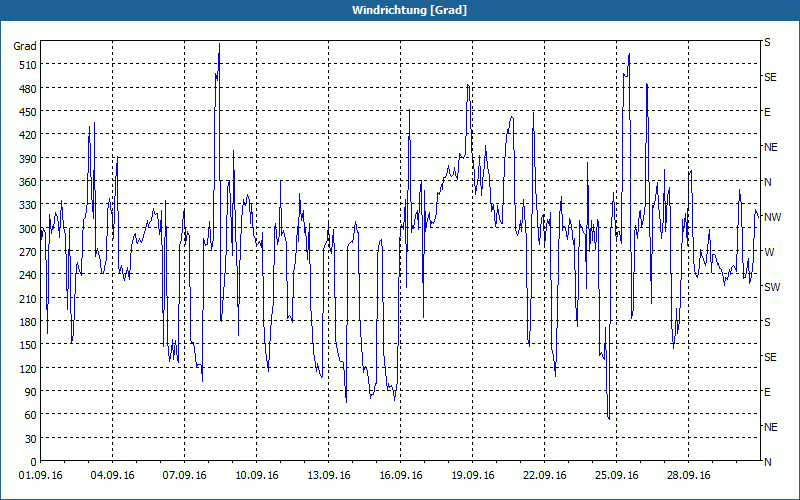
Task: Pick date label 10.09.16
Action: point(256,476)
